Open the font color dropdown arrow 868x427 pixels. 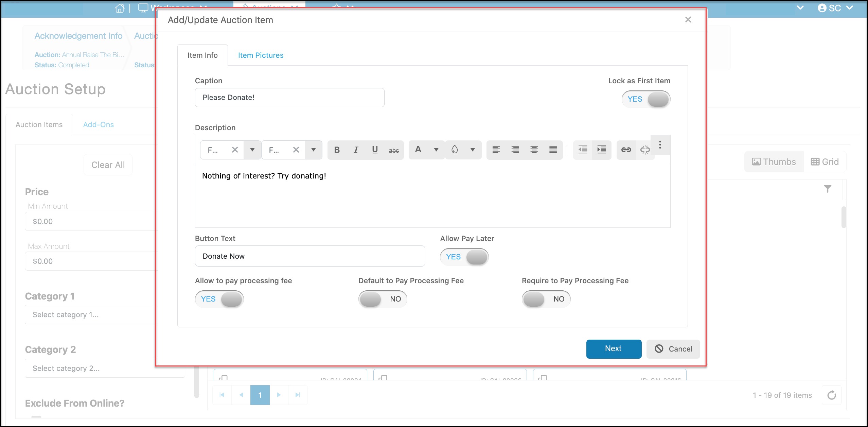click(436, 150)
